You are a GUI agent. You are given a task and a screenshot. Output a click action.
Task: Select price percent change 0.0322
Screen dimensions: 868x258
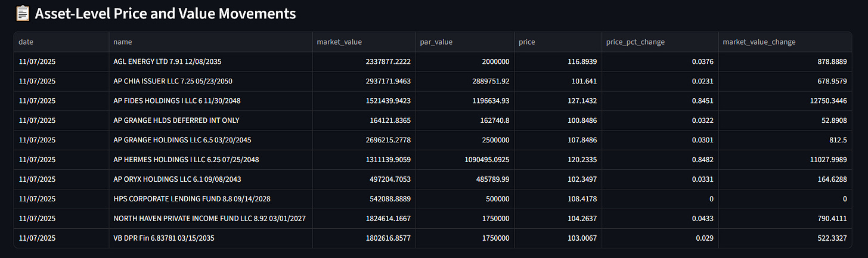pyautogui.click(x=659, y=120)
